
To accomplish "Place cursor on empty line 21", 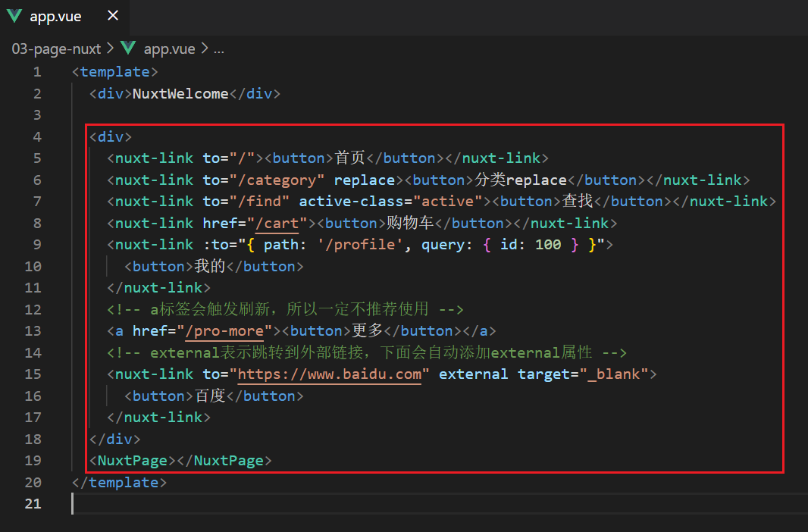I will click(x=438, y=503).
